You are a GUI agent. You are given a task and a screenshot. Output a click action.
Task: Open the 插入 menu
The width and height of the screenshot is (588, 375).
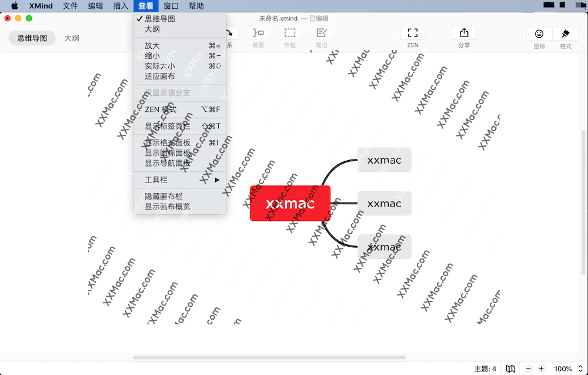(121, 6)
